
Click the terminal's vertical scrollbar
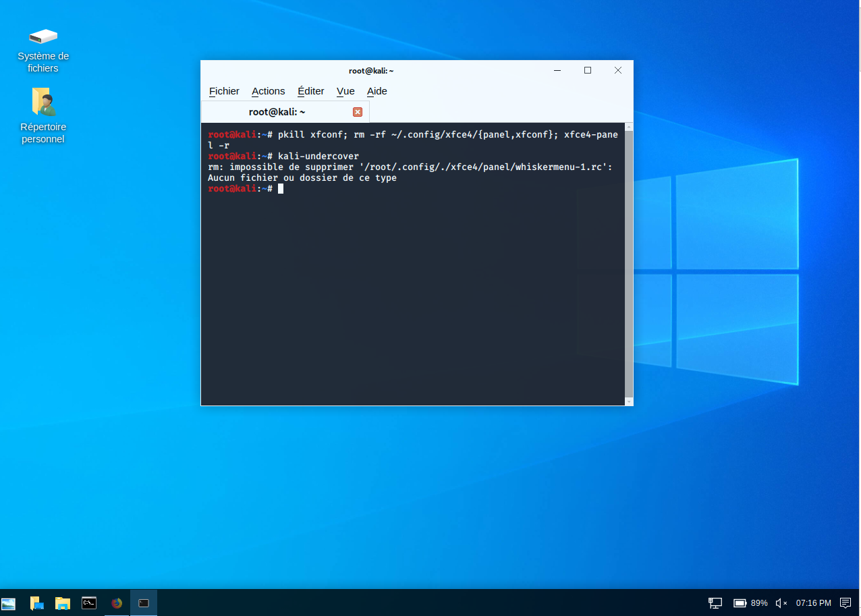click(629, 263)
